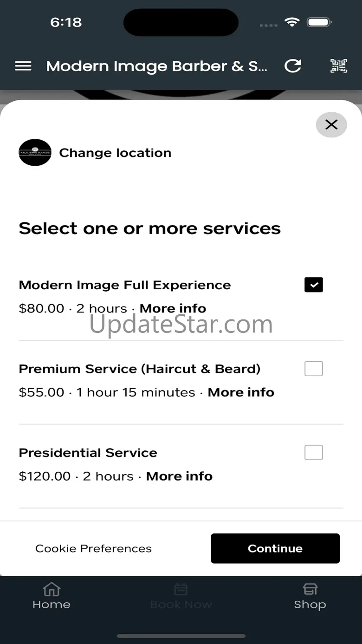Image resolution: width=362 pixels, height=644 pixels.
Task: Open the hamburger menu
Action: click(23, 66)
